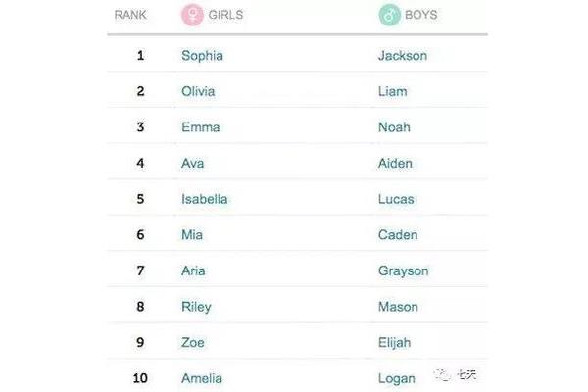Open the Riley name link
Screen dimensions: 588x392
point(197,307)
